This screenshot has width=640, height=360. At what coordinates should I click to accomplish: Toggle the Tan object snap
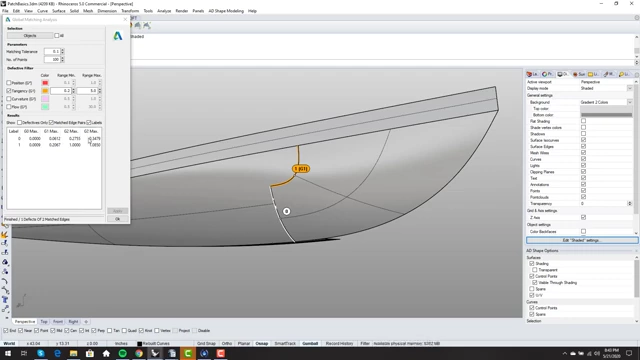point(109,331)
